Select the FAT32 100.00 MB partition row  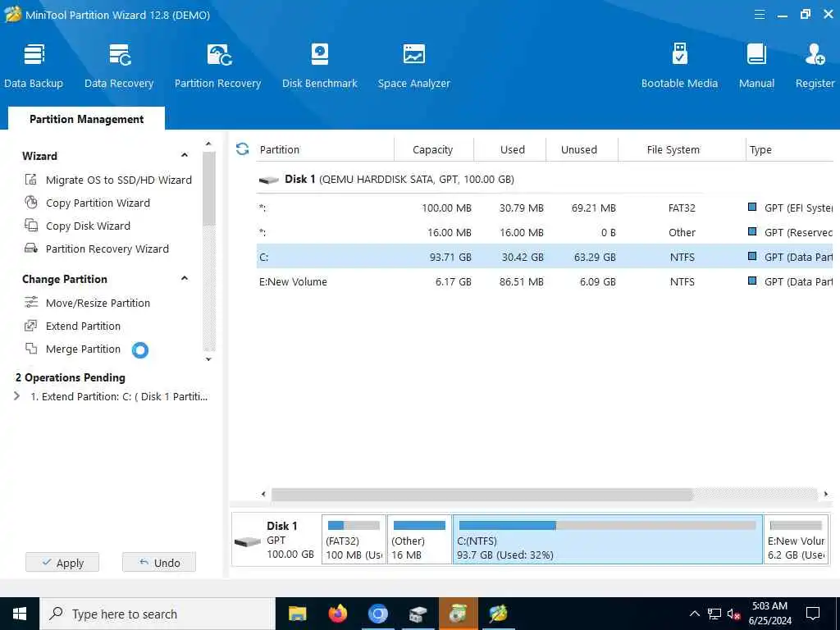[x=545, y=208]
